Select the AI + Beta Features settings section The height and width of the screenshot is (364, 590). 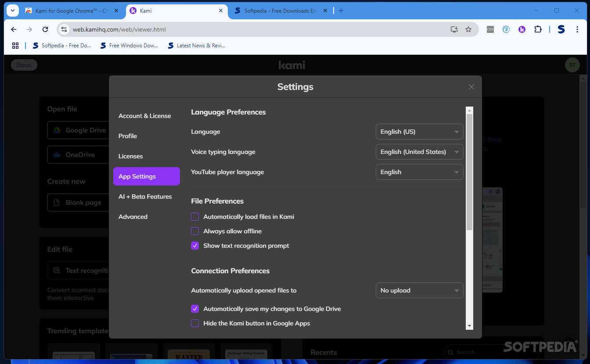[x=145, y=196]
